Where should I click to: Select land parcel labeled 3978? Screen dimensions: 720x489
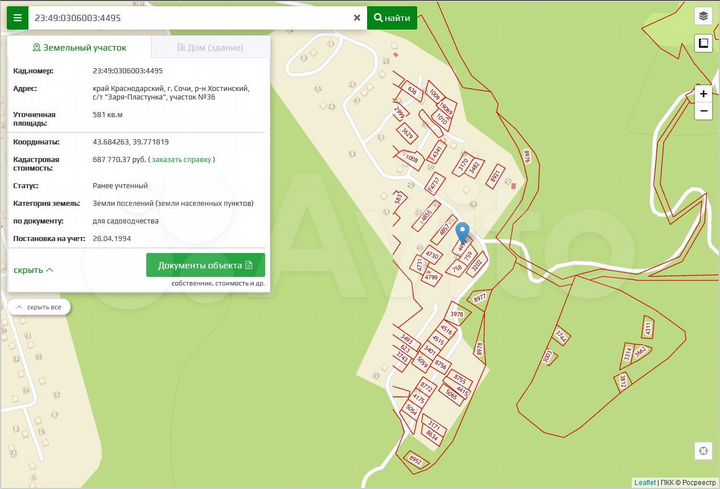coord(457,314)
